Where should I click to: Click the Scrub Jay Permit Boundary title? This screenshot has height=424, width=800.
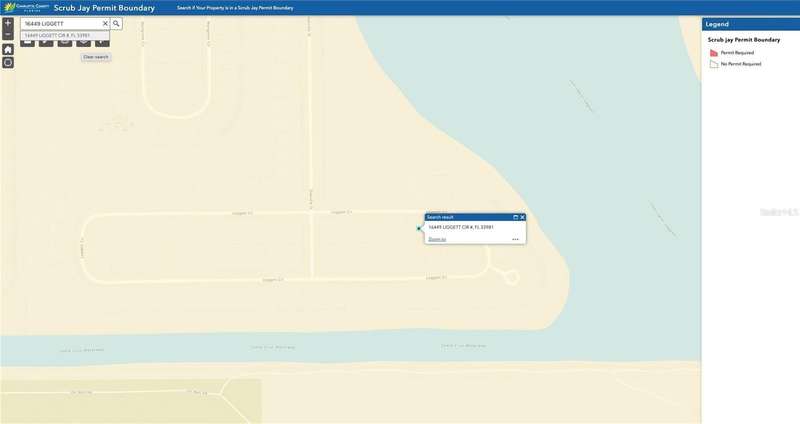coord(104,7)
